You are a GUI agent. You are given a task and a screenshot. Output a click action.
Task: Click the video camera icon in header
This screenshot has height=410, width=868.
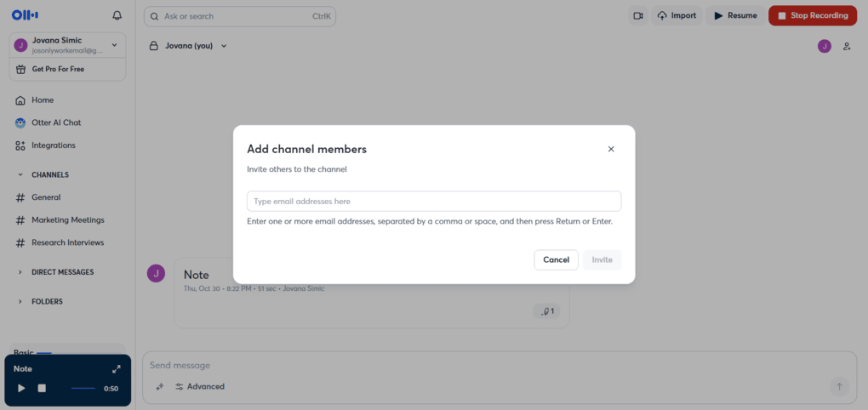point(638,15)
